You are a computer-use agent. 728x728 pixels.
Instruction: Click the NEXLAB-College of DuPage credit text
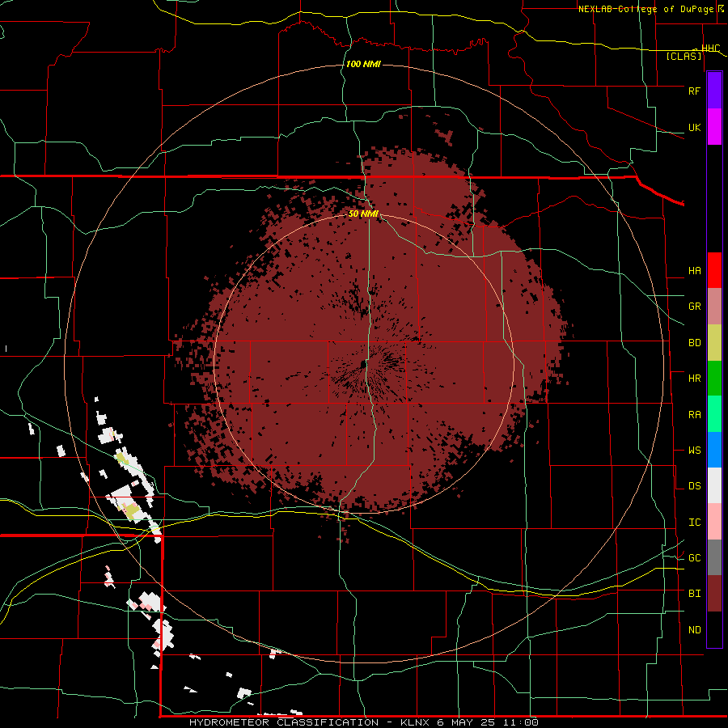(646, 9)
